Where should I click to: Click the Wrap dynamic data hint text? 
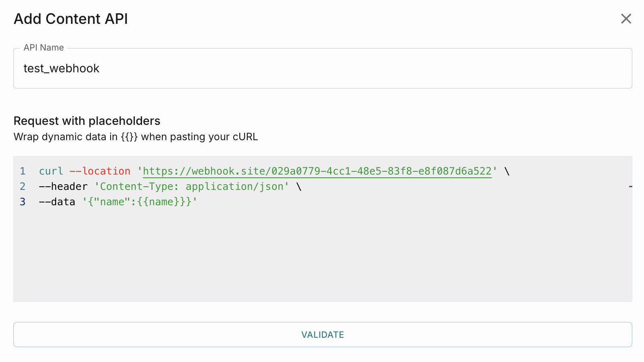pos(136,137)
